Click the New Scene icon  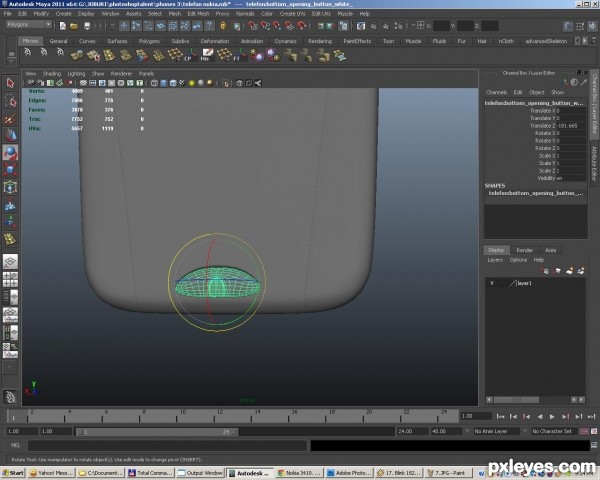tap(62, 26)
